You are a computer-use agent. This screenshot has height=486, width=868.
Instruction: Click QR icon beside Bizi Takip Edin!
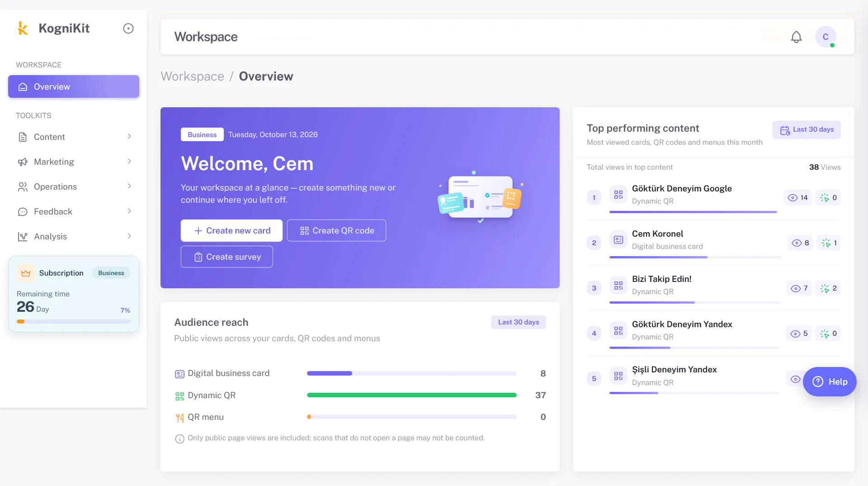click(618, 285)
